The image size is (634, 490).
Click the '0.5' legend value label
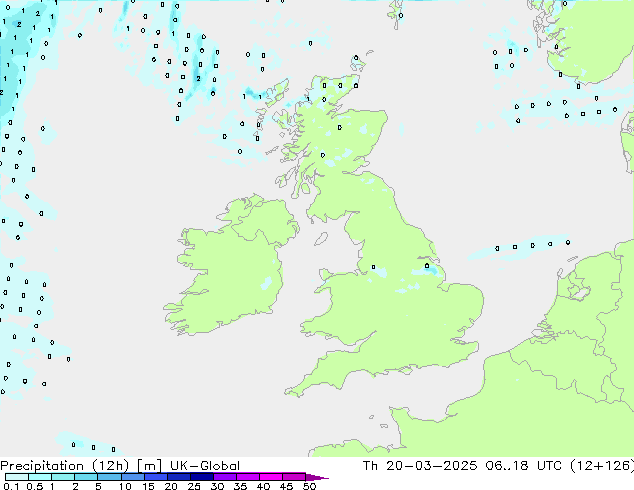click(x=35, y=486)
